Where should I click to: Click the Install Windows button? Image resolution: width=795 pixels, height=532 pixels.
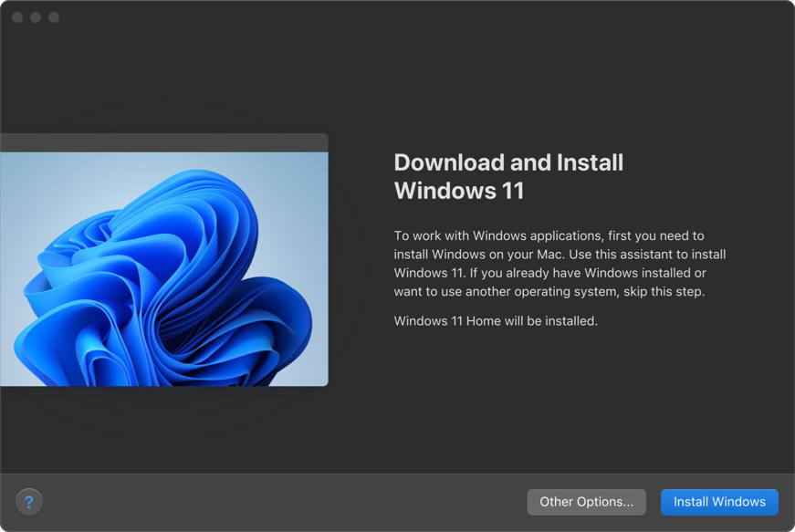coord(719,502)
